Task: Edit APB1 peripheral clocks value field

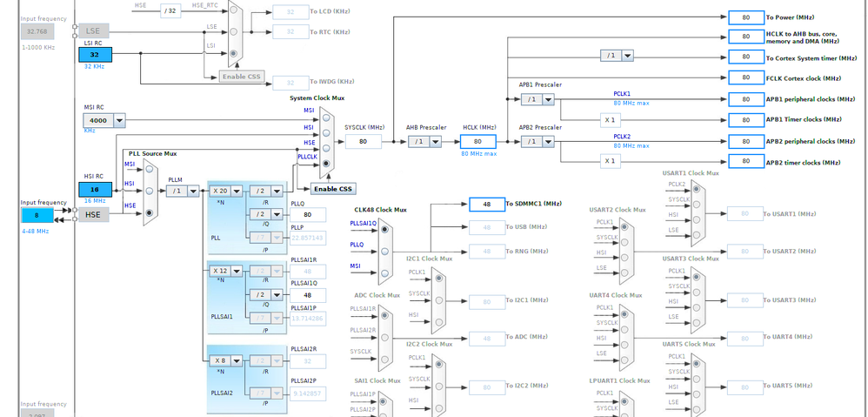Action: (x=746, y=99)
